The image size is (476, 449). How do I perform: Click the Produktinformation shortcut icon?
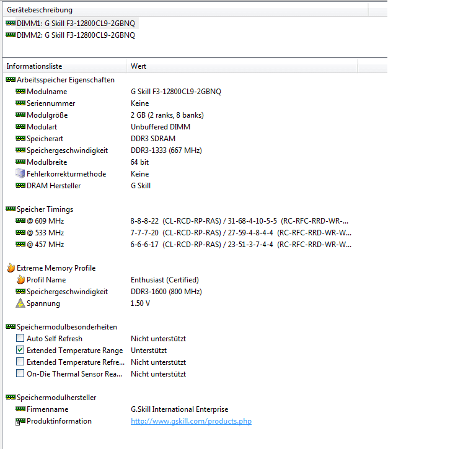[20, 421]
